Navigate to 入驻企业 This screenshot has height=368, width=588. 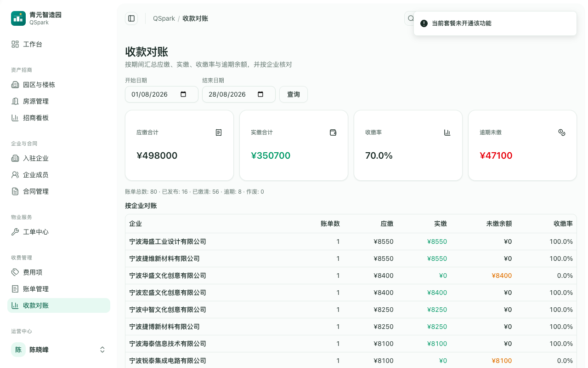59,158
